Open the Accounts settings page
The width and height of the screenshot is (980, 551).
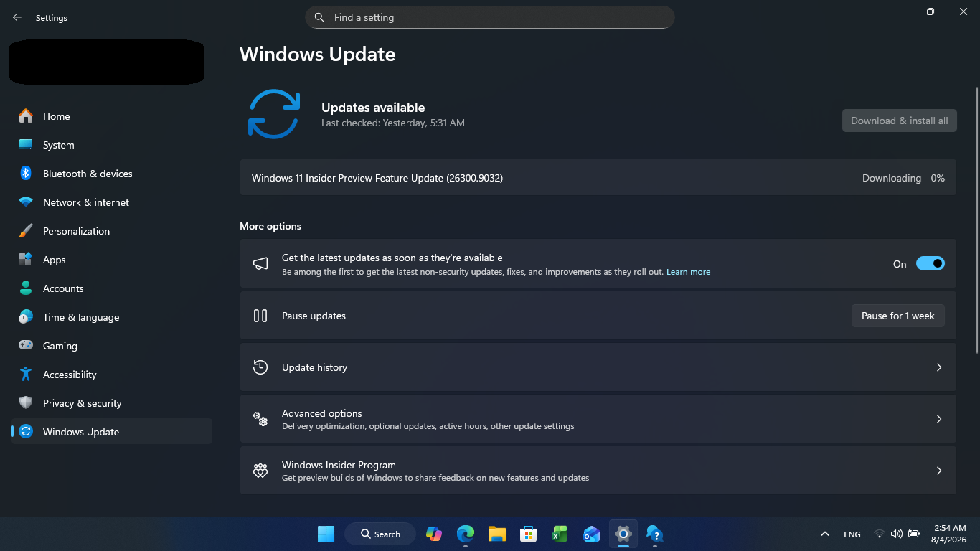[112, 288]
